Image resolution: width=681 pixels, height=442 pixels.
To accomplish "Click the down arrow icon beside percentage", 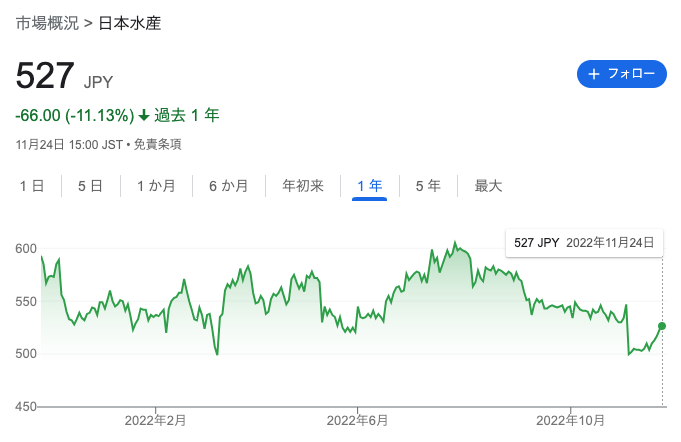I will point(144,115).
